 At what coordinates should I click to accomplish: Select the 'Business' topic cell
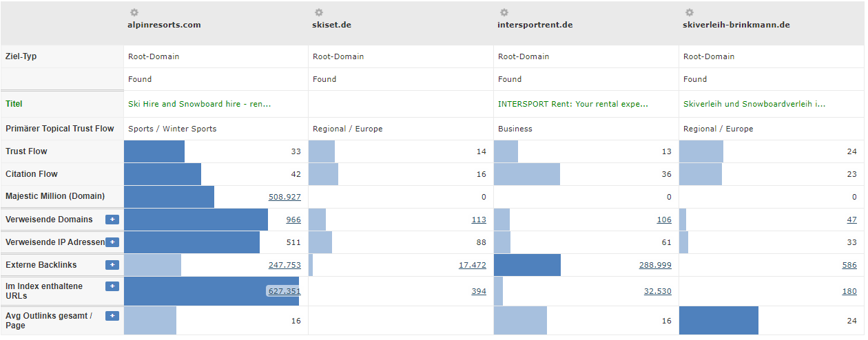point(515,129)
